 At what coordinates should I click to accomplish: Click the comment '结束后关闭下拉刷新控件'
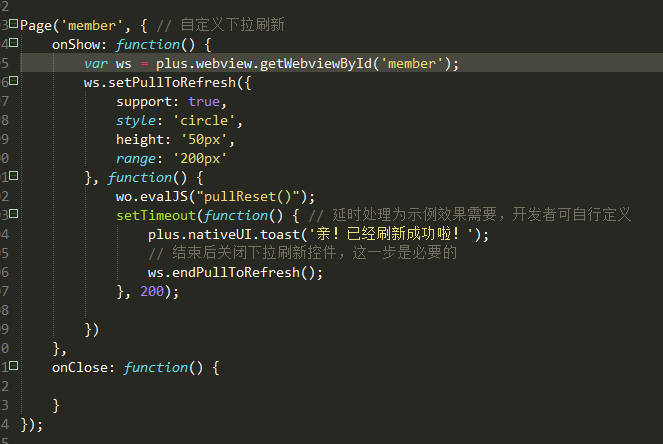(x=255, y=252)
